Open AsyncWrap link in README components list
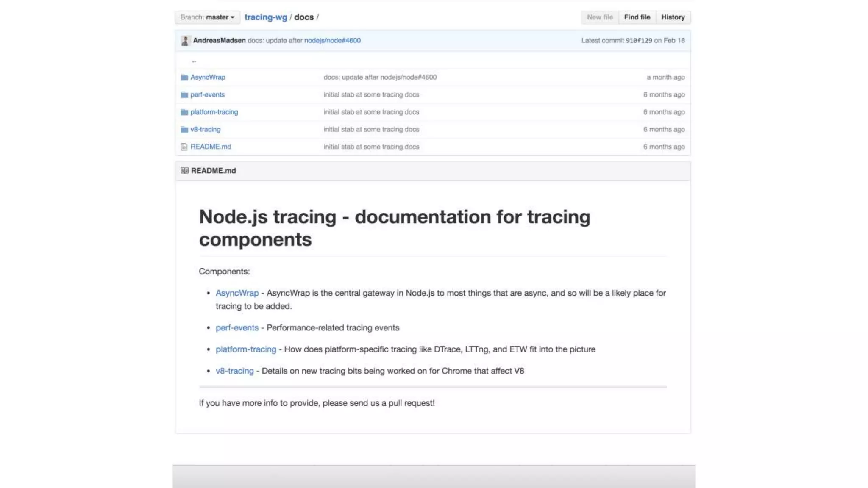Screen dimensions: 868x488 [237, 293]
